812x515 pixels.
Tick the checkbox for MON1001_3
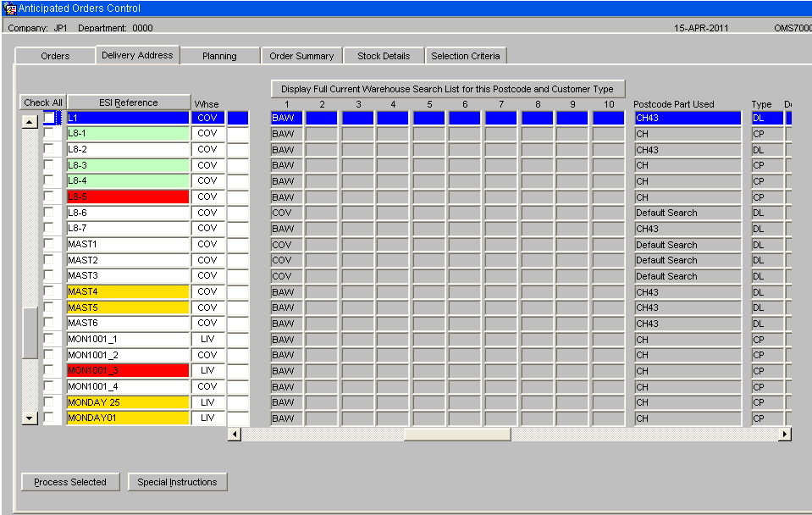pos(48,370)
